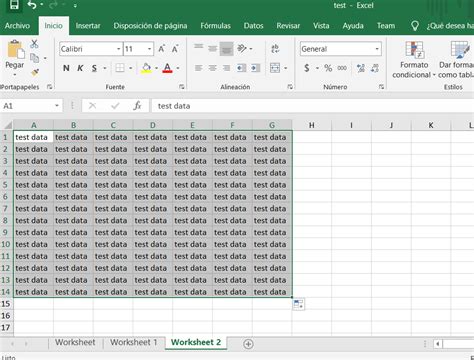Click the Cut scissors icon
Image resolution: width=474 pixels, height=360 pixels.
pos(34,44)
